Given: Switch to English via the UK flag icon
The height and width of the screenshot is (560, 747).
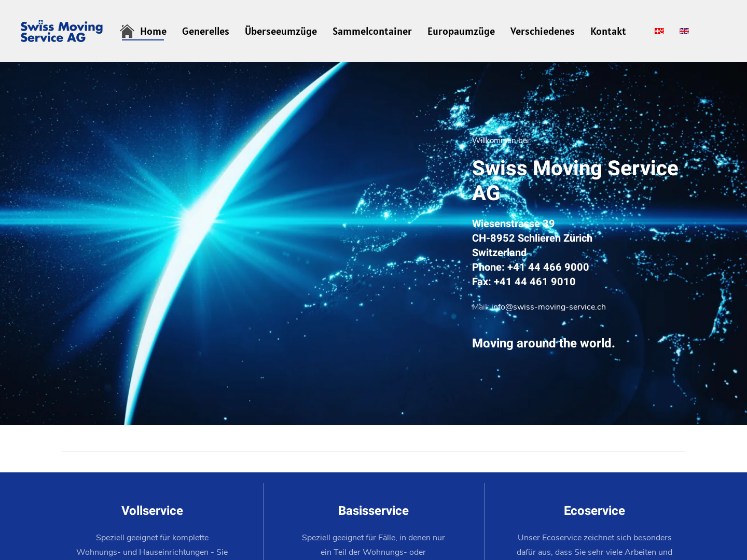Looking at the screenshot, I should [684, 31].
